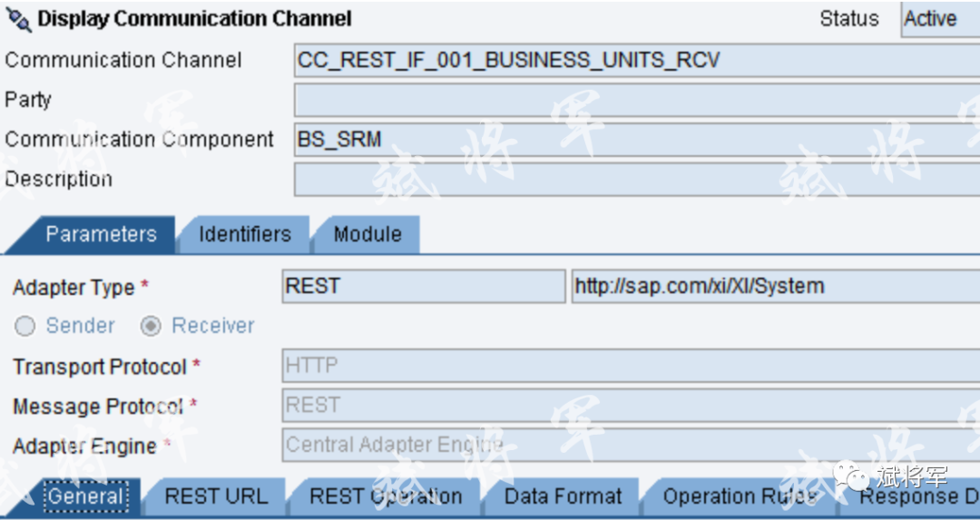Open the Transport Protocol HTTP dropdown
The height and width of the screenshot is (520, 980).
click(631, 366)
